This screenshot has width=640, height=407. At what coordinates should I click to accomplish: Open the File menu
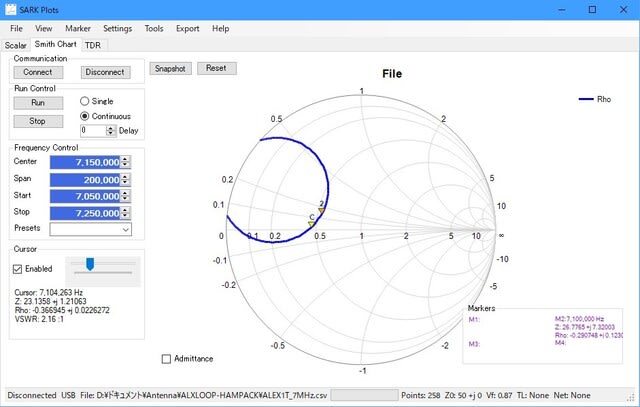[x=16, y=29]
